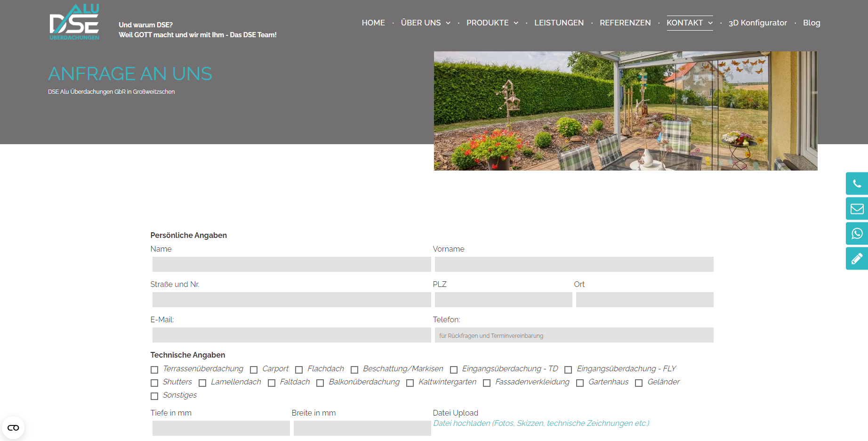
Task: Click the 'Persönliche Angaben' section heading
Action: pyautogui.click(x=189, y=235)
